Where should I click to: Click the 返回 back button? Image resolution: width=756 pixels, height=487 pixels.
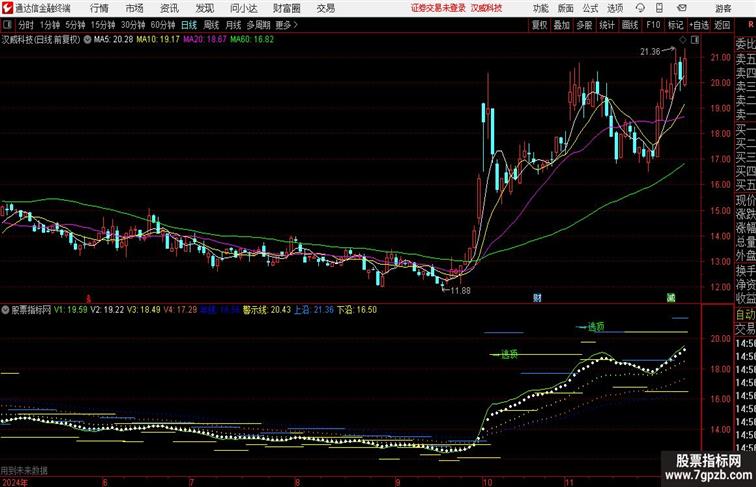click(722, 25)
